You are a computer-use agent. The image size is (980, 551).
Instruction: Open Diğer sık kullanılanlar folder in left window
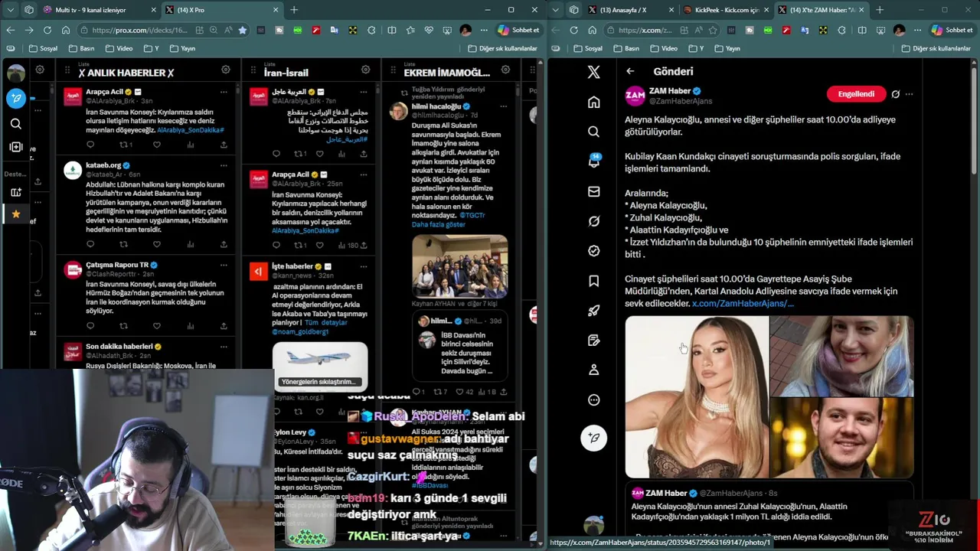[503, 48]
